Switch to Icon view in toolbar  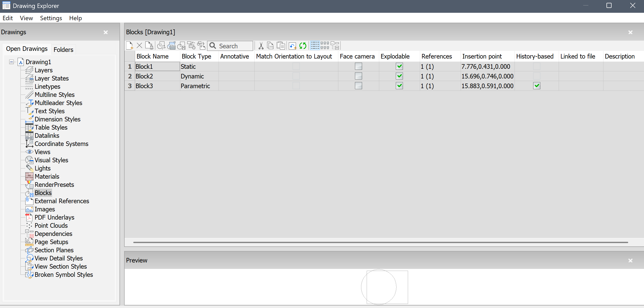[325, 46]
